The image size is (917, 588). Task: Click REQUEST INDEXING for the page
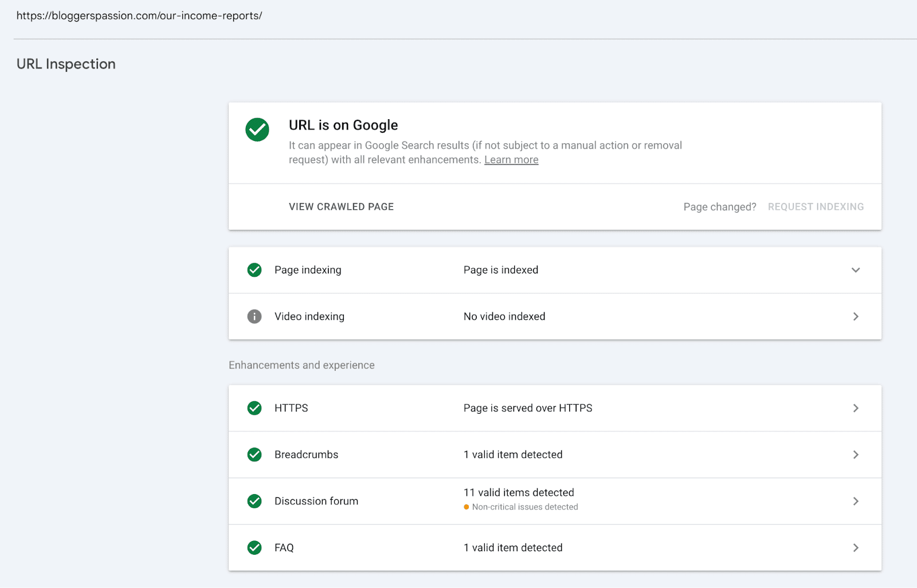pyautogui.click(x=816, y=206)
